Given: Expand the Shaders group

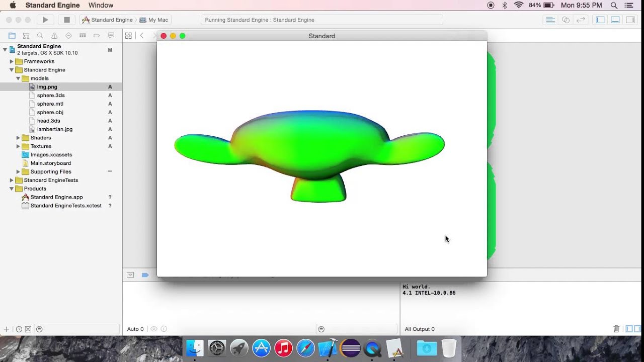Looking at the screenshot, I should 18,138.
